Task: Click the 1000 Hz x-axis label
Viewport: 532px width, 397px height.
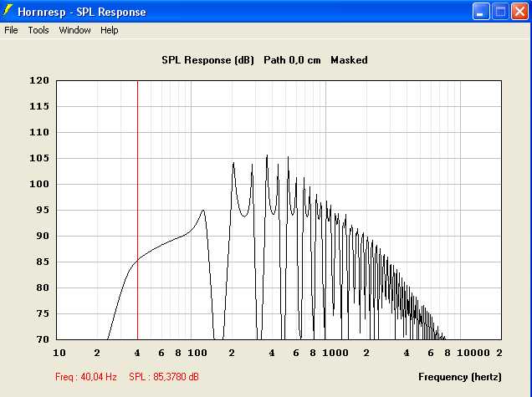Action: point(335,353)
